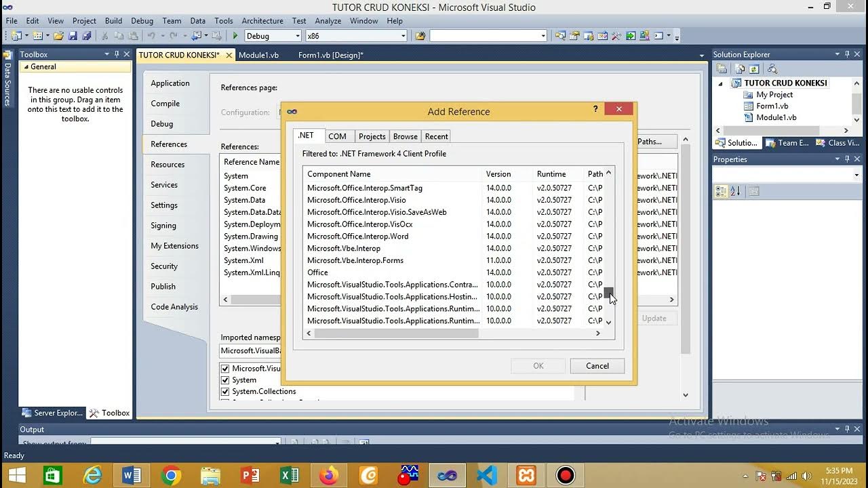Switch to the Server Explorer panel tab

53,413
